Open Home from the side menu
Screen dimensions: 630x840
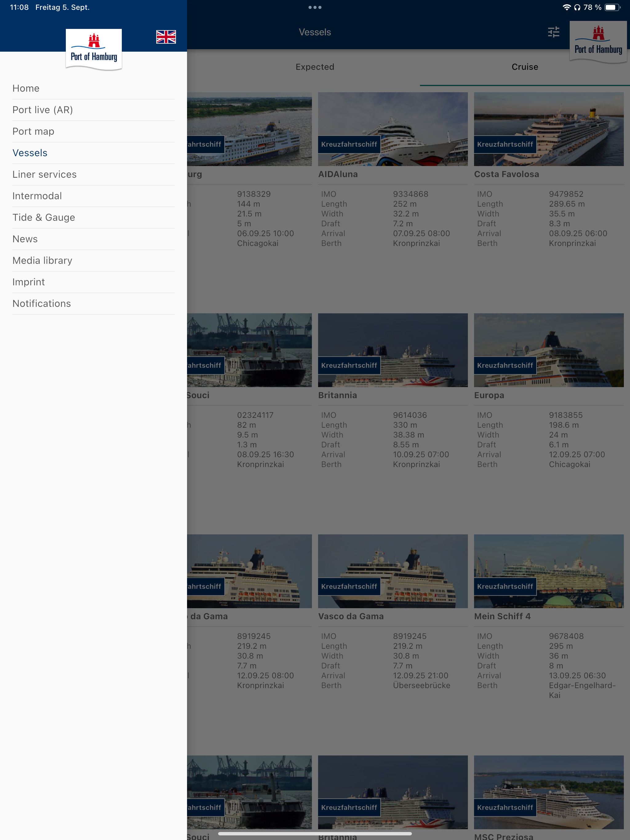coord(94,89)
